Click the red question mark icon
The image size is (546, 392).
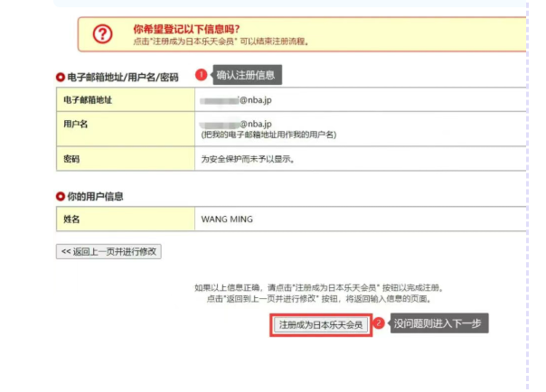pos(102,34)
